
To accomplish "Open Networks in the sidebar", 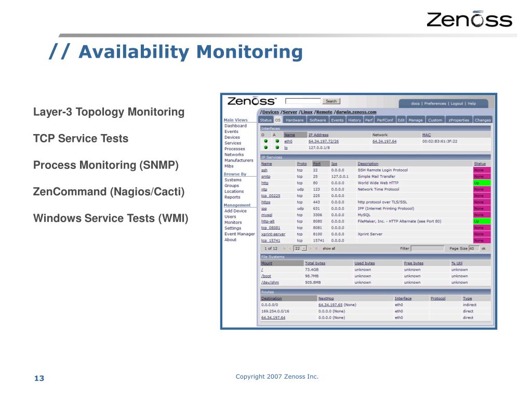I will click(234, 155).
